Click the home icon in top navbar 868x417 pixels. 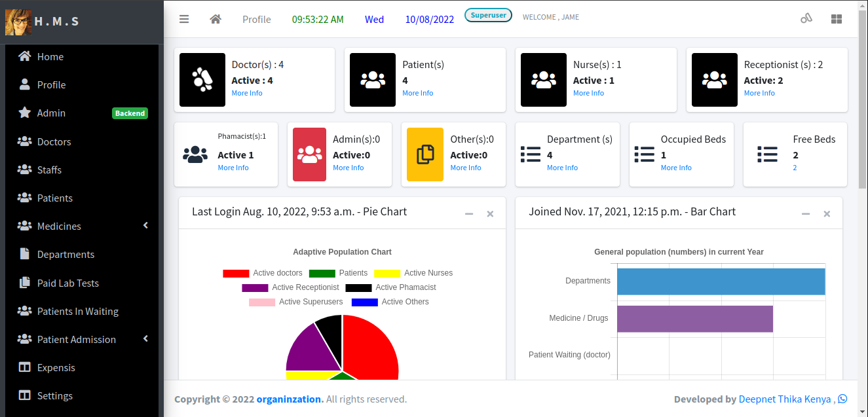[x=215, y=19]
